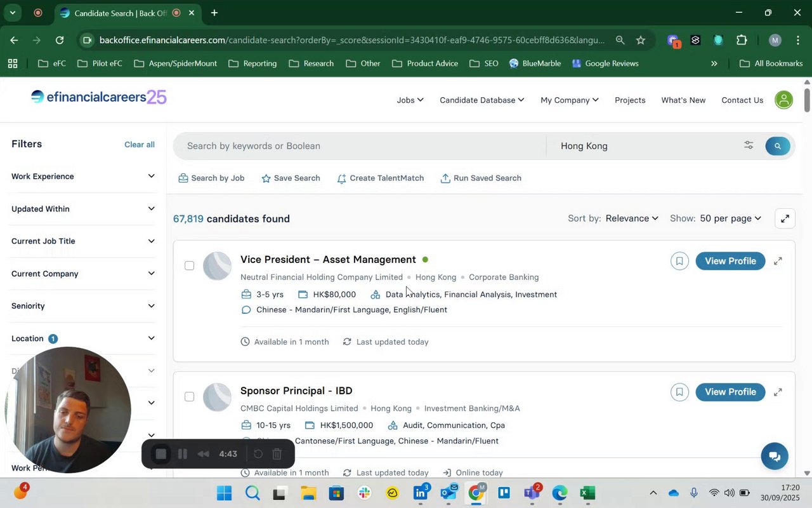Open Contact Us
The height and width of the screenshot is (508, 812).
pyautogui.click(x=742, y=100)
